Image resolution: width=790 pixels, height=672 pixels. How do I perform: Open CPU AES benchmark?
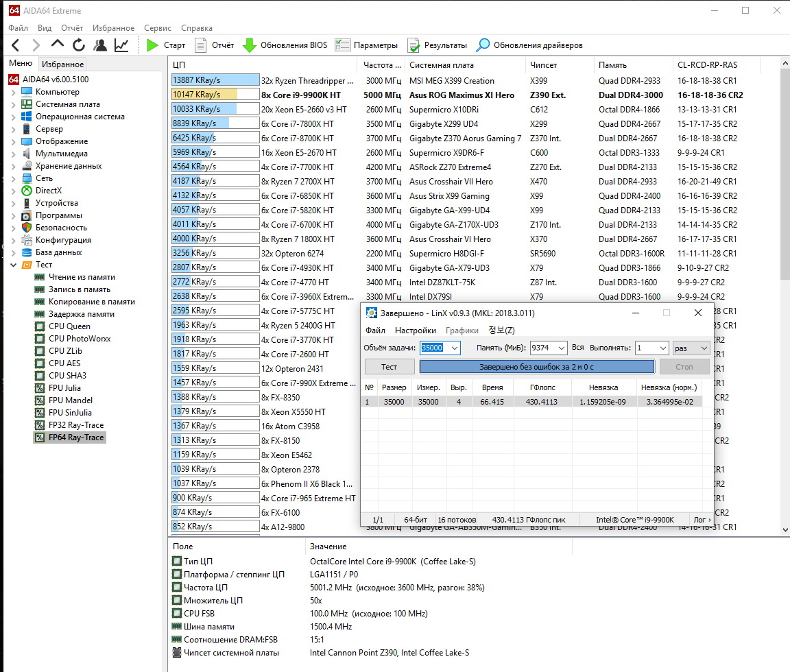64,363
